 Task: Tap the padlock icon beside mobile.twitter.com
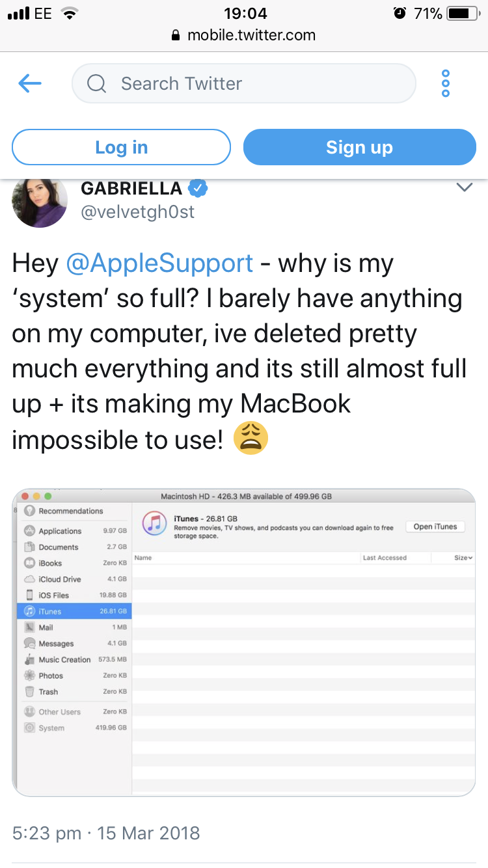(x=175, y=35)
